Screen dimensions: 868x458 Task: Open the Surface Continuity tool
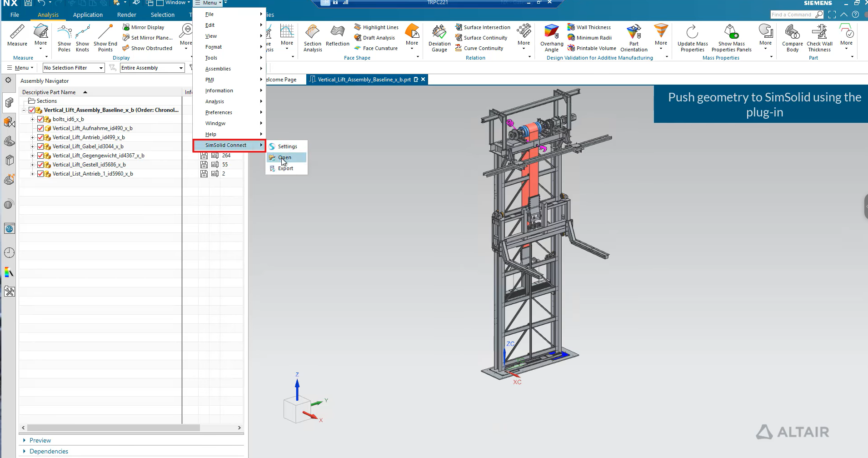(481, 38)
